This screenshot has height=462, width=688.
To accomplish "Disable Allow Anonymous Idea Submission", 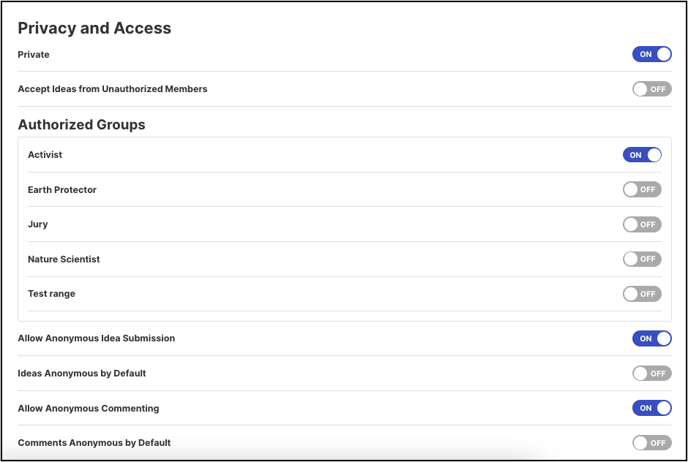I will coord(652,338).
